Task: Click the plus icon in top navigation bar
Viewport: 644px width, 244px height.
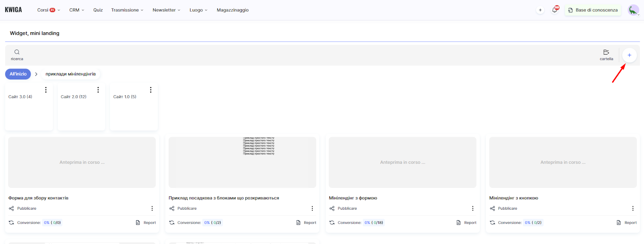Action: coord(540,10)
